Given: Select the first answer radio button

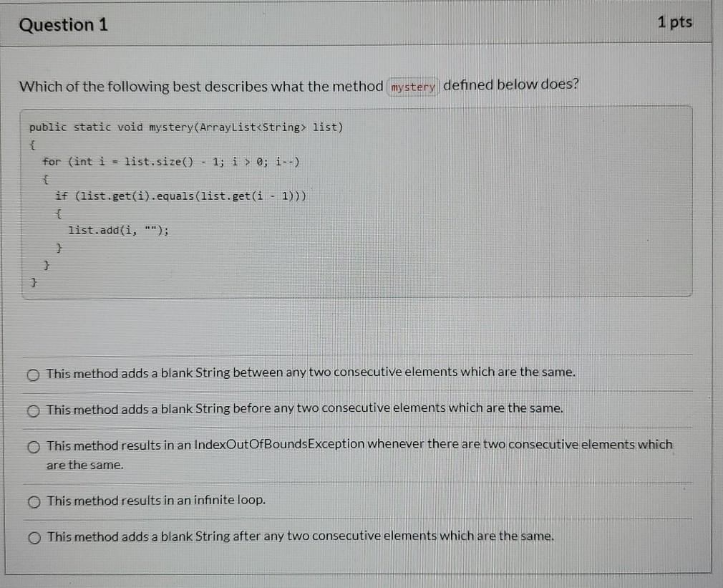Looking at the screenshot, I should point(33,373).
